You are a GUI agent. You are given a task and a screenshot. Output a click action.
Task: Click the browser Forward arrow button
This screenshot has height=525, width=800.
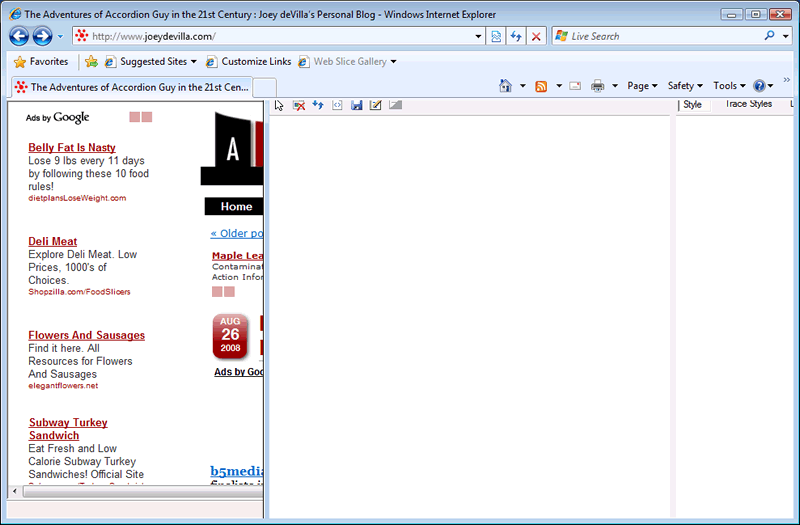point(42,36)
